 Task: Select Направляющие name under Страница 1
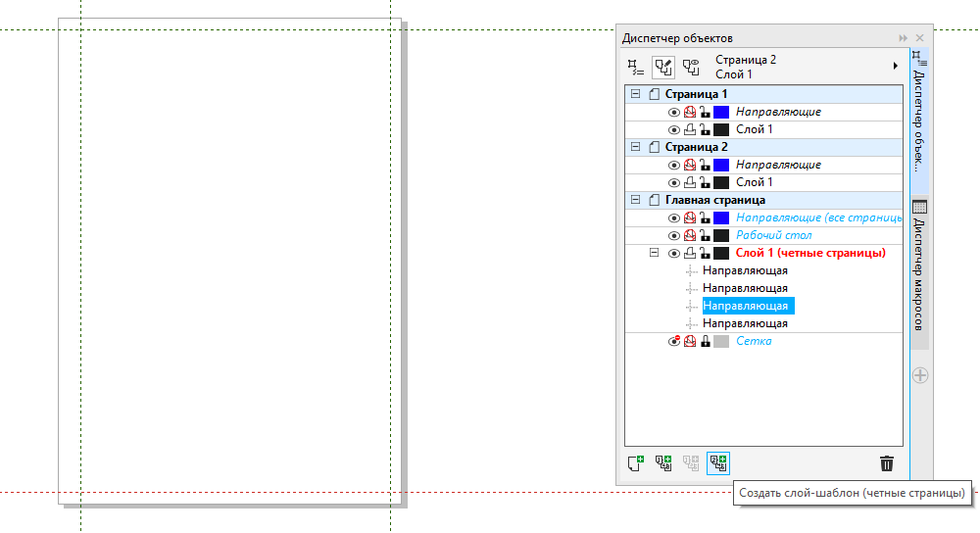pos(778,112)
